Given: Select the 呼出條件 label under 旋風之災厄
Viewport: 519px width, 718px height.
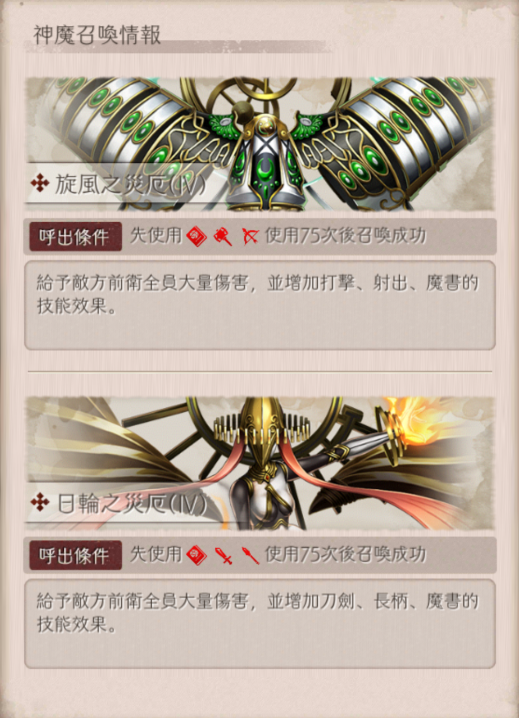Looking at the screenshot, I should tap(76, 237).
